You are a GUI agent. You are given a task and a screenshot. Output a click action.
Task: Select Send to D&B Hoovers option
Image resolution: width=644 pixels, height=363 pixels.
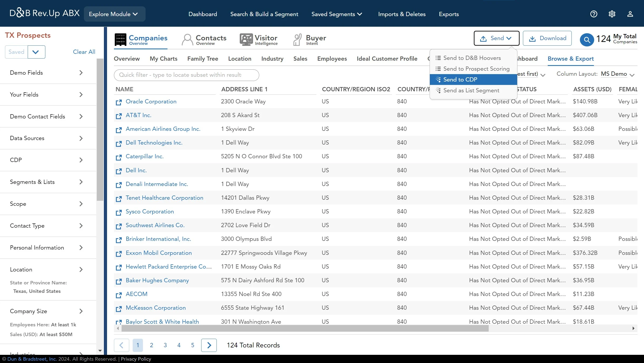click(x=473, y=58)
